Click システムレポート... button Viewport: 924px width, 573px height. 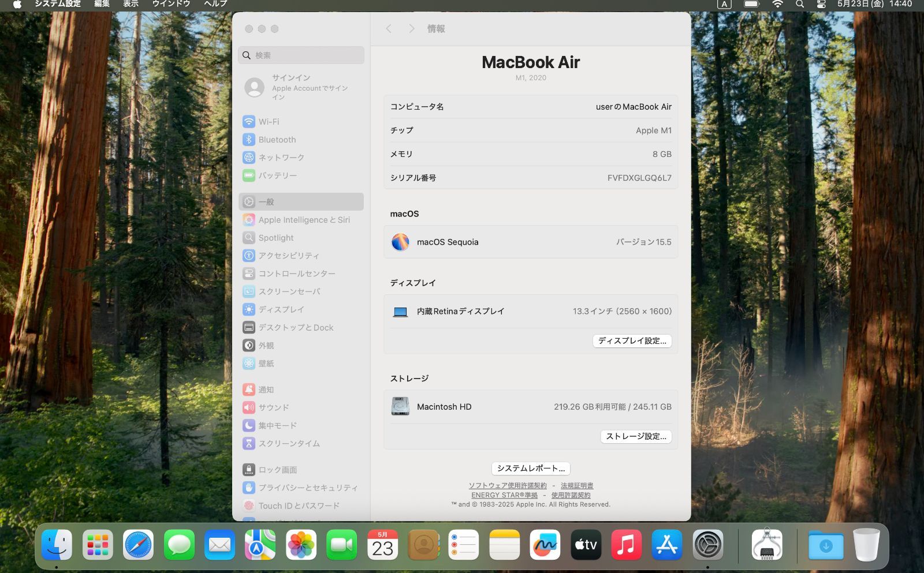click(531, 469)
